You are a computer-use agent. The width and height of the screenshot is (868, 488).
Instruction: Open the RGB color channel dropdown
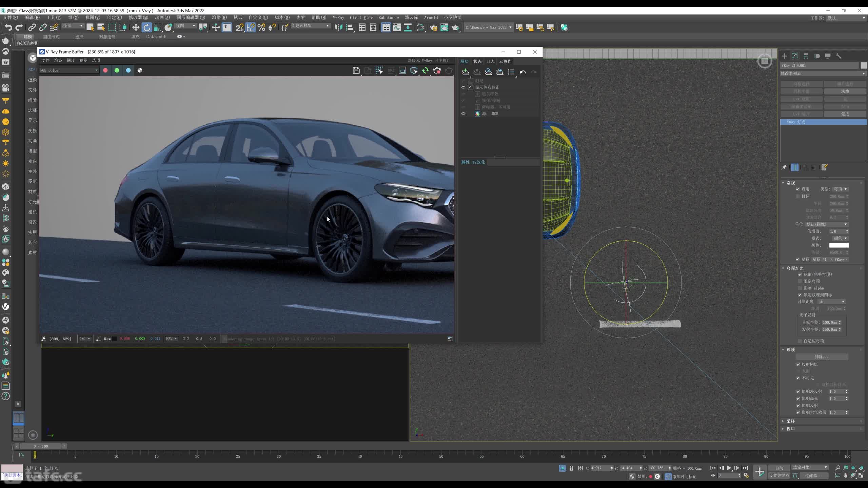pyautogui.click(x=69, y=70)
